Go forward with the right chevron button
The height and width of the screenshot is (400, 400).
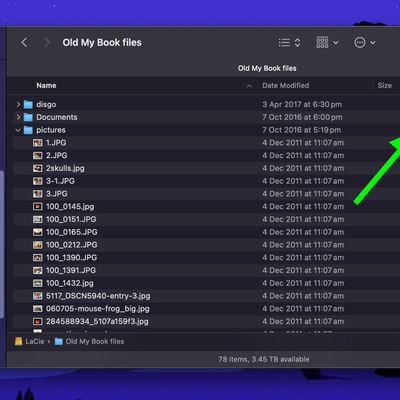47,42
